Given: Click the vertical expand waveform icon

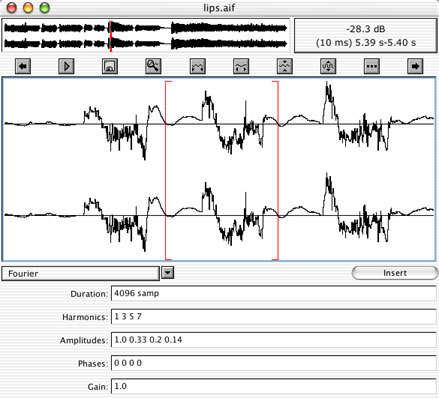Looking at the screenshot, I should (x=328, y=66).
